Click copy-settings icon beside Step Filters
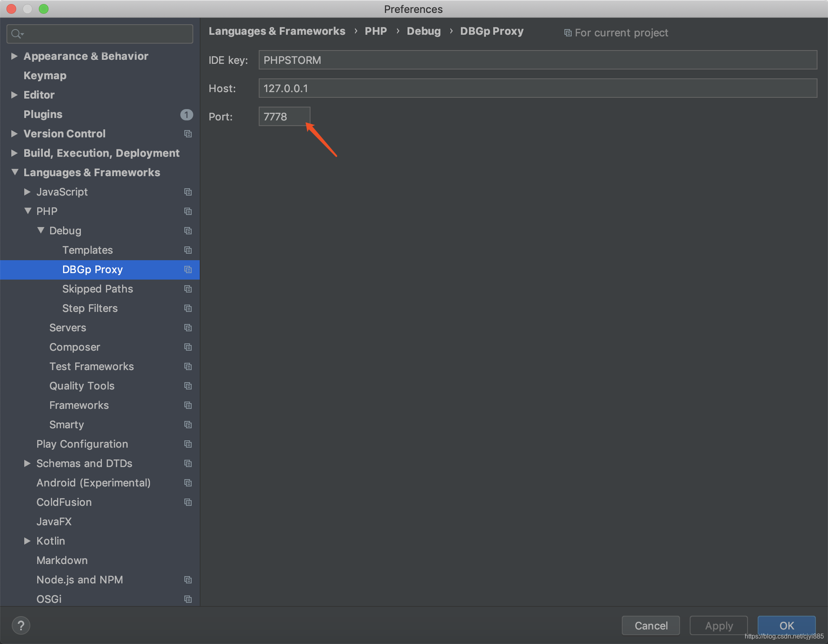Image resolution: width=828 pixels, height=644 pixels. [188, 308]
